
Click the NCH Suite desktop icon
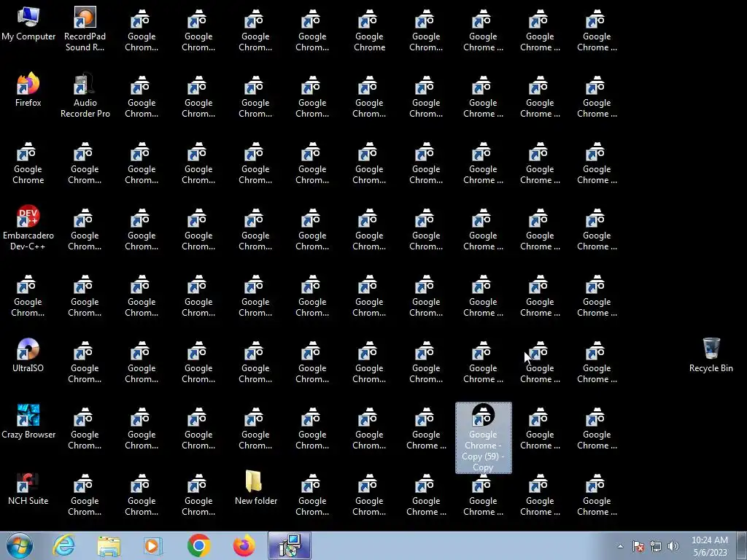tap(28, 488)
